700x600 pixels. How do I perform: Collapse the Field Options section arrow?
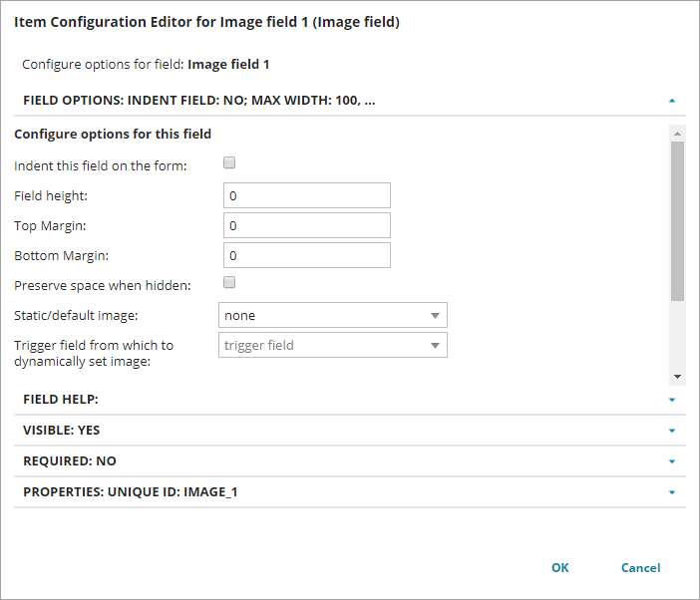pos(672,101)
